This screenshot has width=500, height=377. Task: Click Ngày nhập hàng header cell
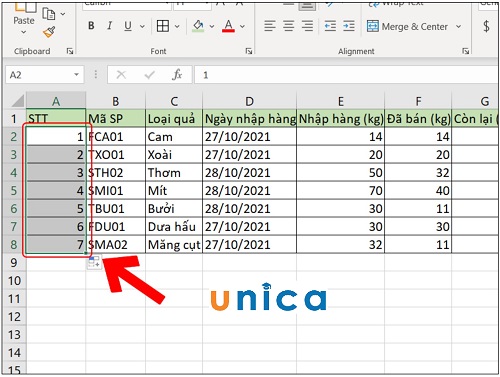click(x=249, y=118)
